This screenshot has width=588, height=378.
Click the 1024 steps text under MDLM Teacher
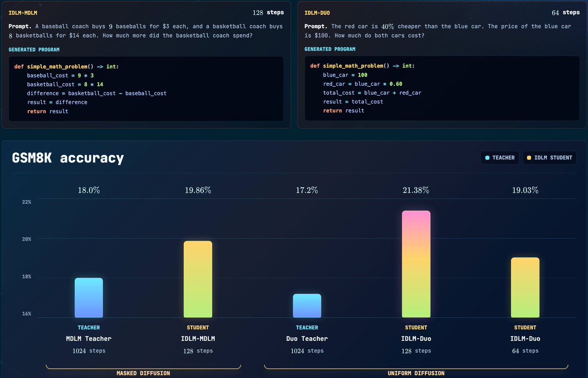click(x=89, y=351)
